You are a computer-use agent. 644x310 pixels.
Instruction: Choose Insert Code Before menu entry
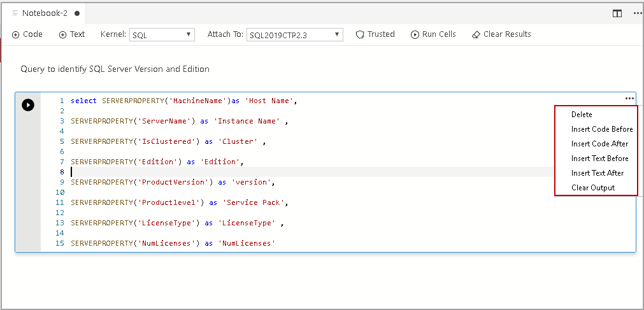[602, 129]
